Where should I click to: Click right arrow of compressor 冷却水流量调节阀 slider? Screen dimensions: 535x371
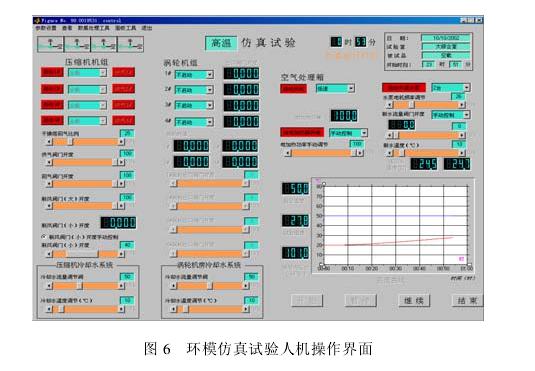click(x=121, y=286)
